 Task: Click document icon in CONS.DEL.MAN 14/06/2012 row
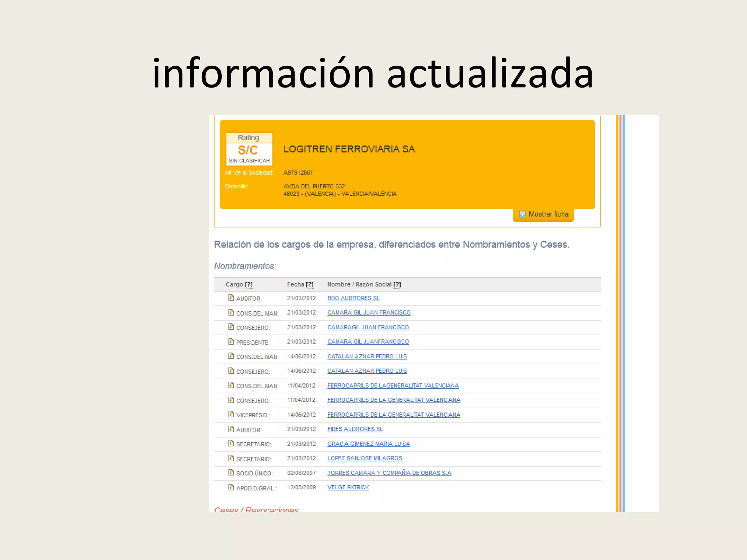231,356
